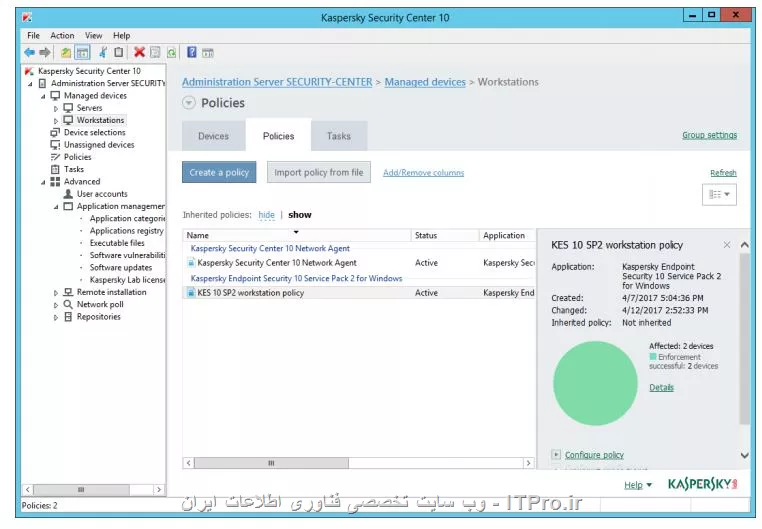Screen dimensions: 762x529
Task: Sort by the Name column header
Action: click(x=296, y=235)
